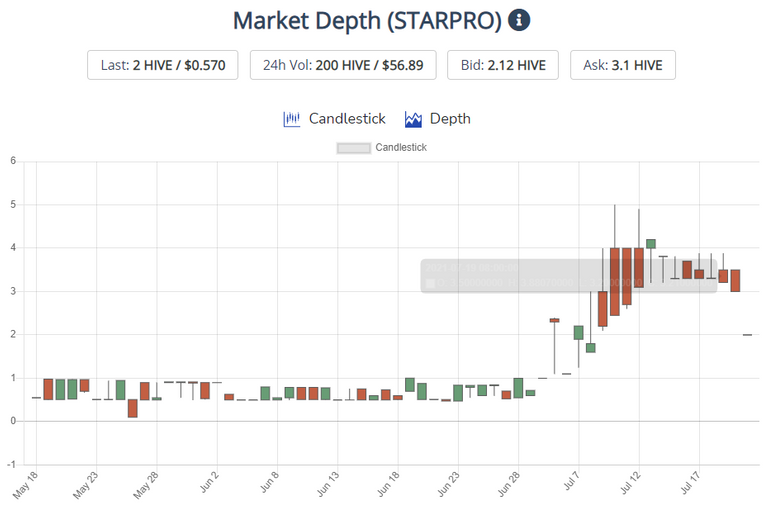Click the last dash candle at 2
The image size is (768, 514).
point(747,335)
